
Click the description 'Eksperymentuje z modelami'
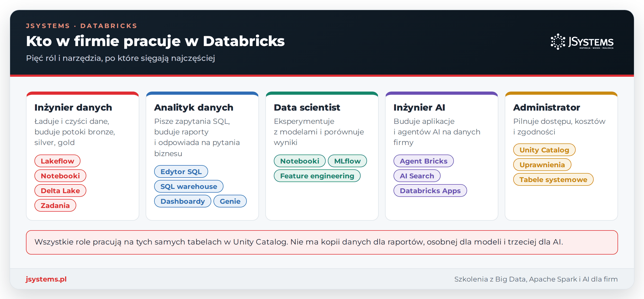tap(319, 132)
